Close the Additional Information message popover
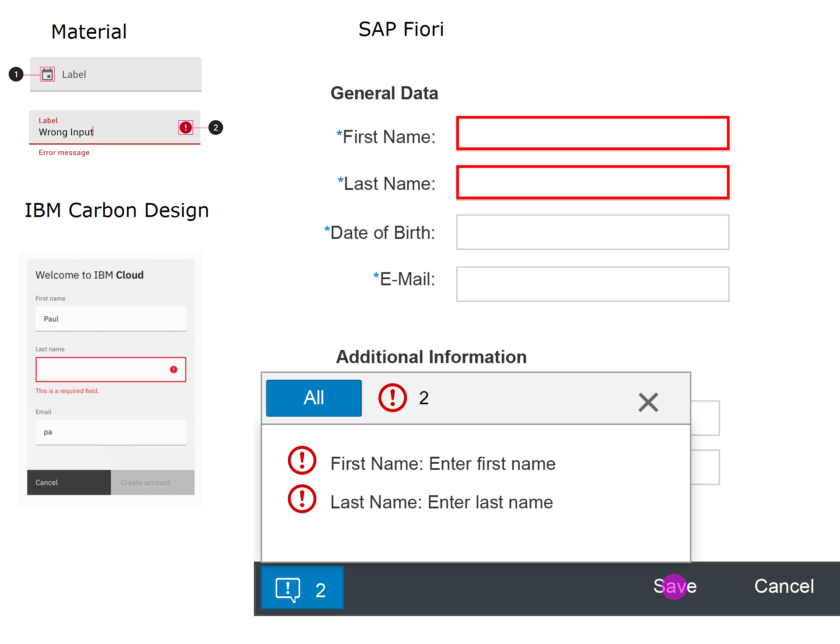840x644 pixels. pos(648,402)
